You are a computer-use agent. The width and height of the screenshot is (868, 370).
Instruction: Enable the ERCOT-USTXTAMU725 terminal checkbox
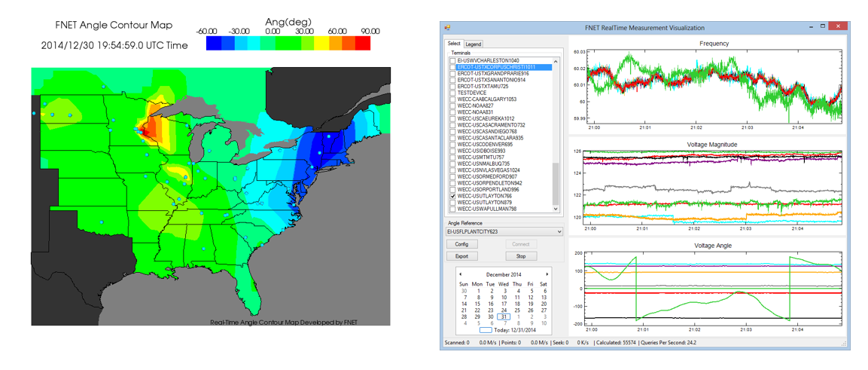(453, 87)
